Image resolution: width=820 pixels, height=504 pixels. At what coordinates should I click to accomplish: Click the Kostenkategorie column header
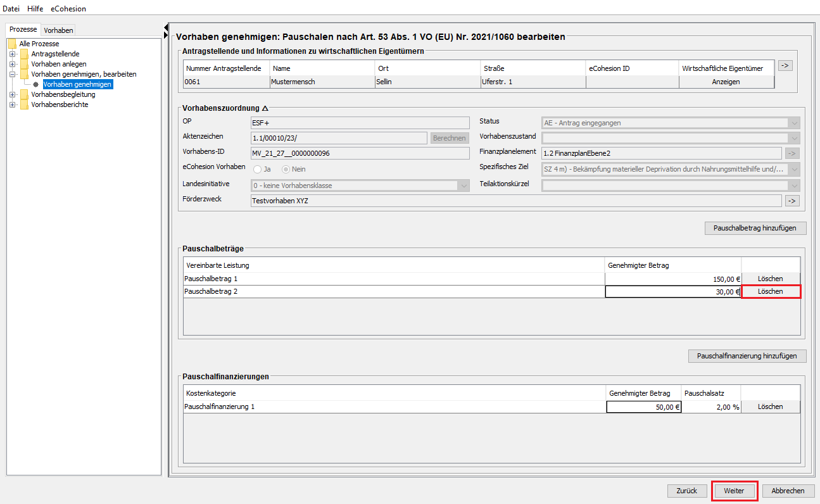(394, 393)
